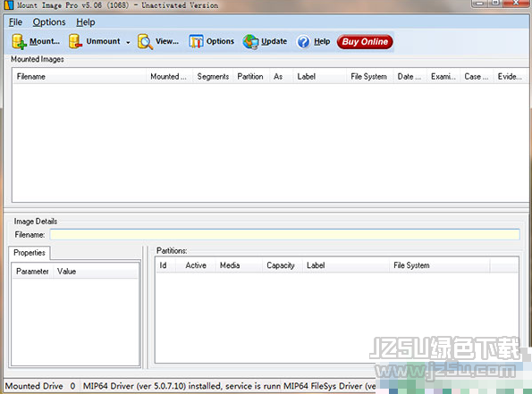Click the Parameter column header

(x=32, y=272)
